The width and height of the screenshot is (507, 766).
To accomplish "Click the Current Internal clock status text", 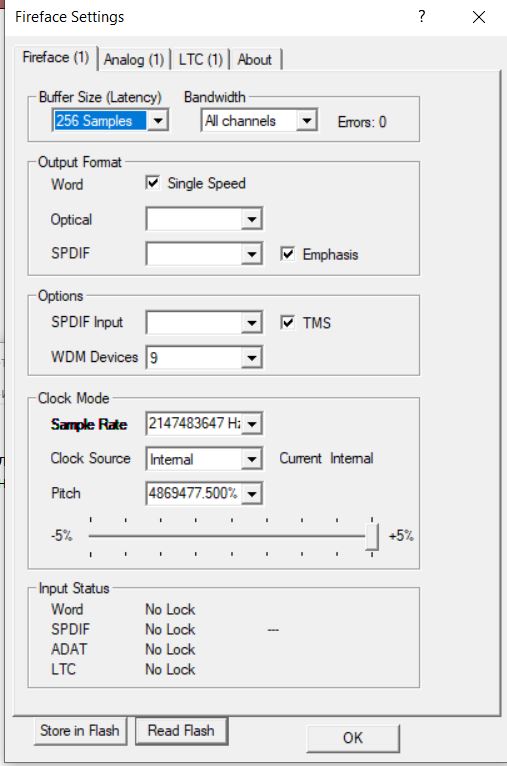I will coord(326,458).
